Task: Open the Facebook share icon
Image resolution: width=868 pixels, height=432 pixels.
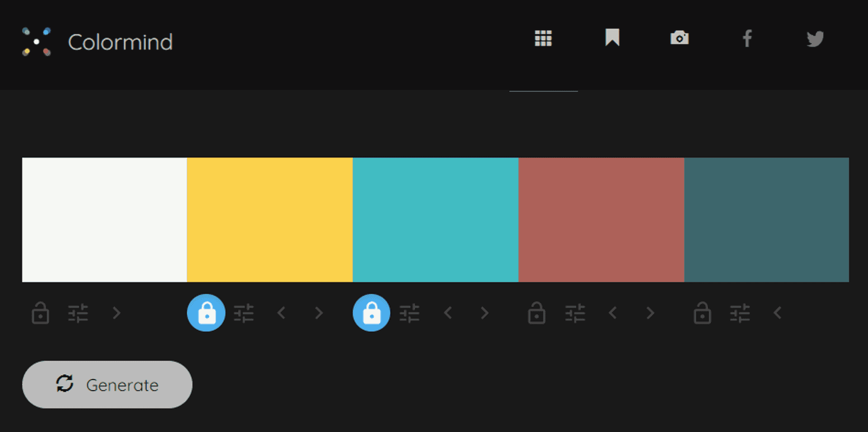Action: (747, 38)
